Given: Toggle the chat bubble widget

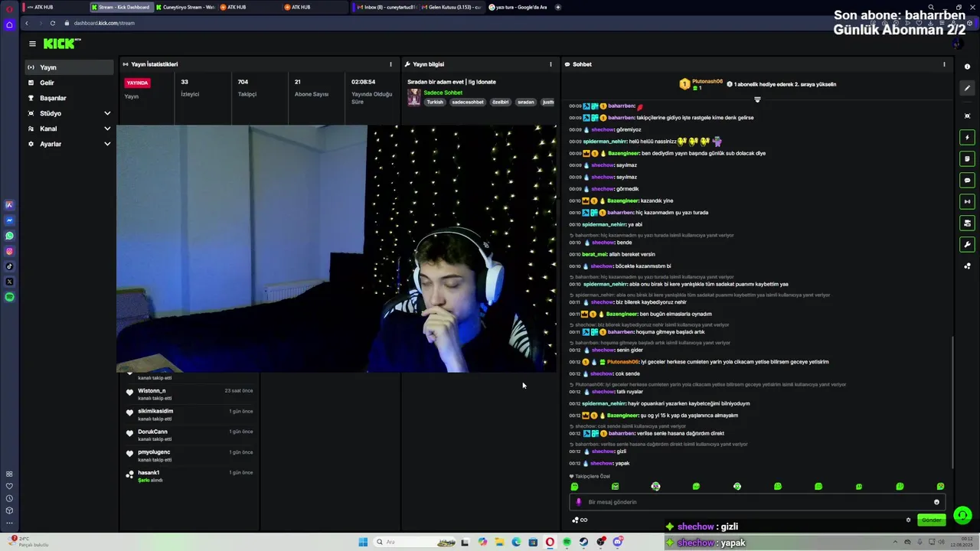Looking at the screenshot, I should pos(967,181).
